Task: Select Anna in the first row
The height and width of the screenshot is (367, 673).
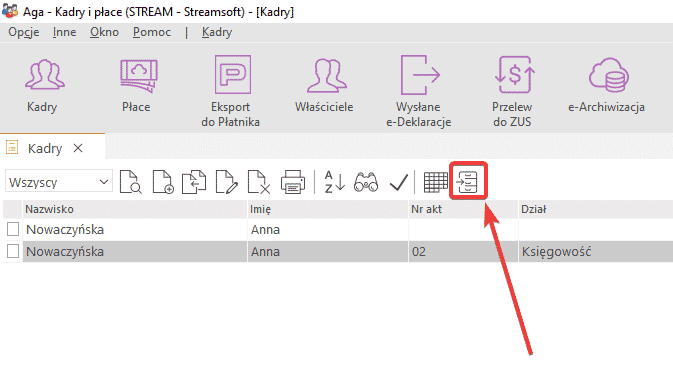Action: pyautogui.click(x=328, y=230)
